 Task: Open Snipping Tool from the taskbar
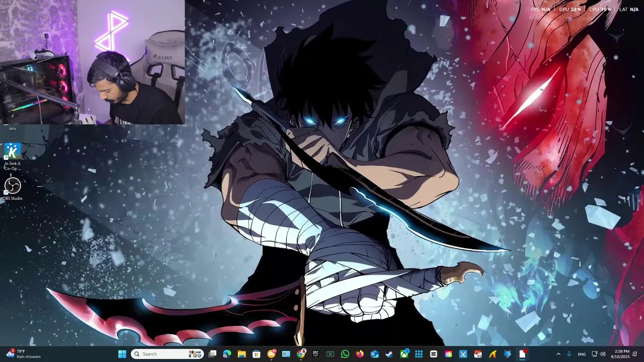tap(463, 354)
